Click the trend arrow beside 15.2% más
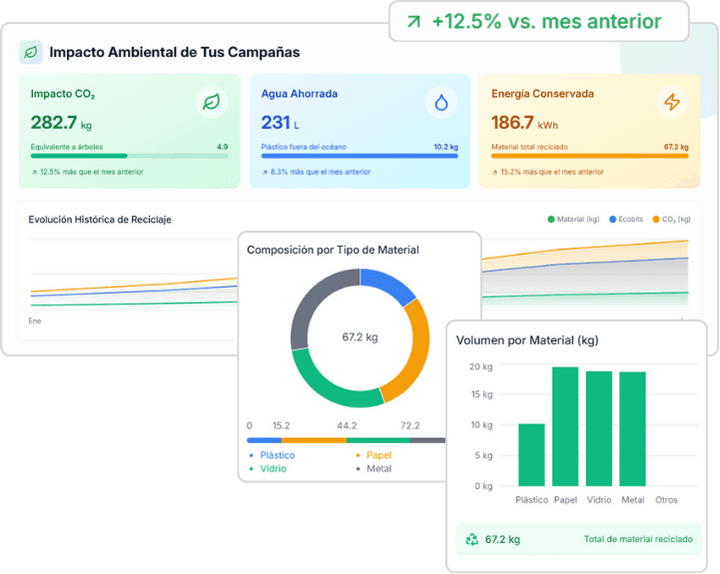Image resolution: width=720 pixels, height=574 pixels. (495, 172)
